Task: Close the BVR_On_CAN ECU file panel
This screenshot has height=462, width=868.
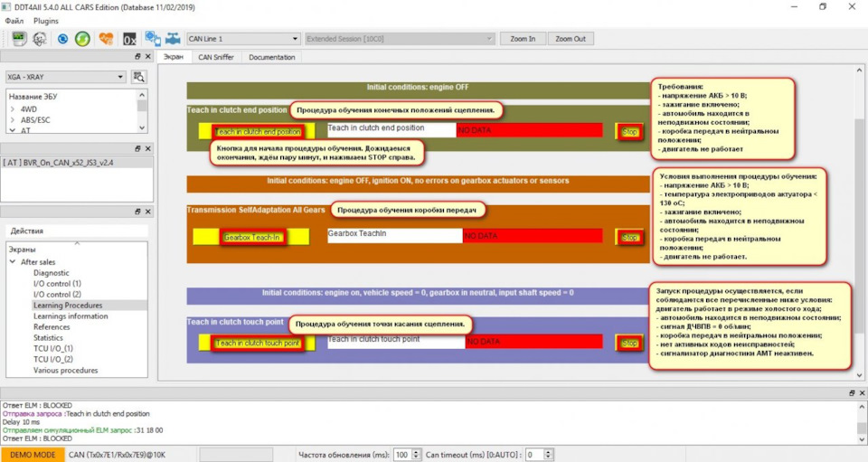Action: [x=147, y=148]
